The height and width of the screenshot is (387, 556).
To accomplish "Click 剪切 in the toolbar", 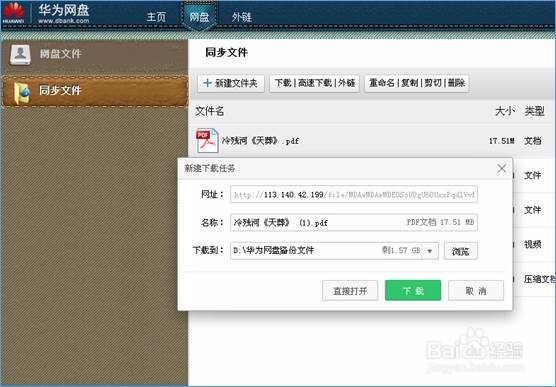I will pos(433,83).
